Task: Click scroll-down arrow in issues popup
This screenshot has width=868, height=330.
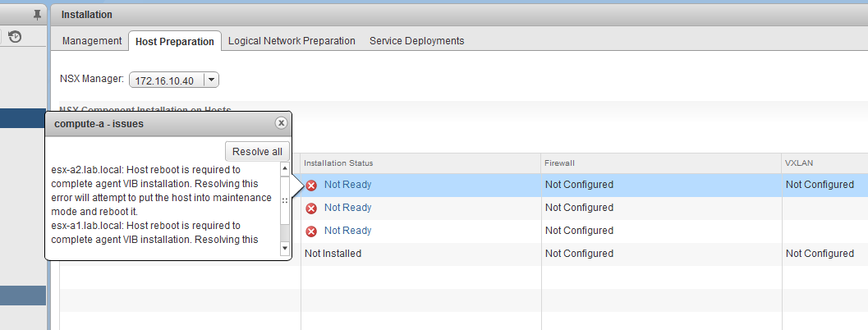Action: pos(285,248)
